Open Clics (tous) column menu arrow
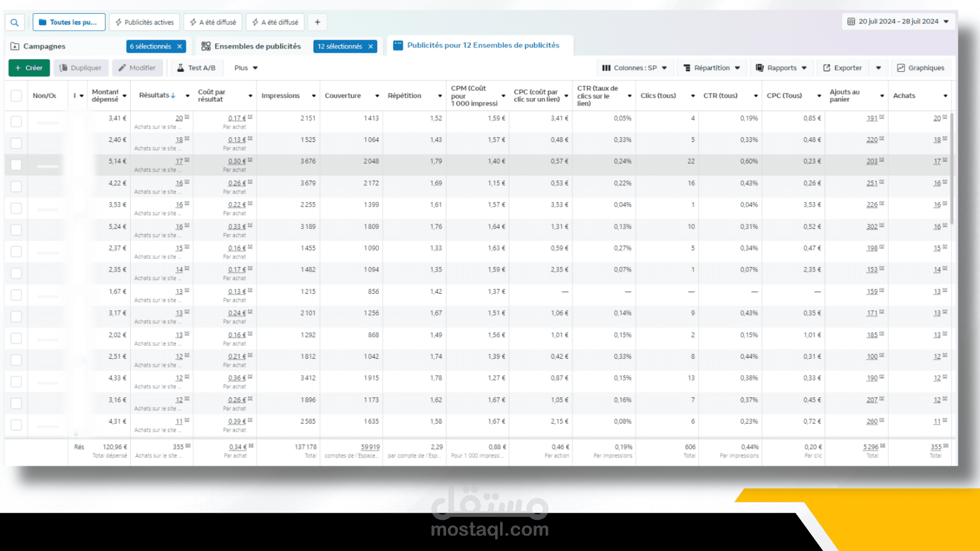980x551 pixels. (693, 96)
